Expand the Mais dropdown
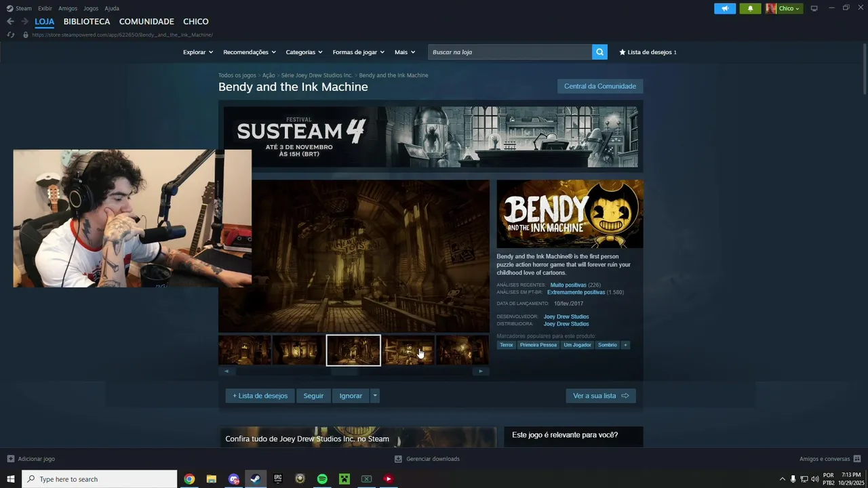This screenshot has height=488, width=868. (405, 52)
